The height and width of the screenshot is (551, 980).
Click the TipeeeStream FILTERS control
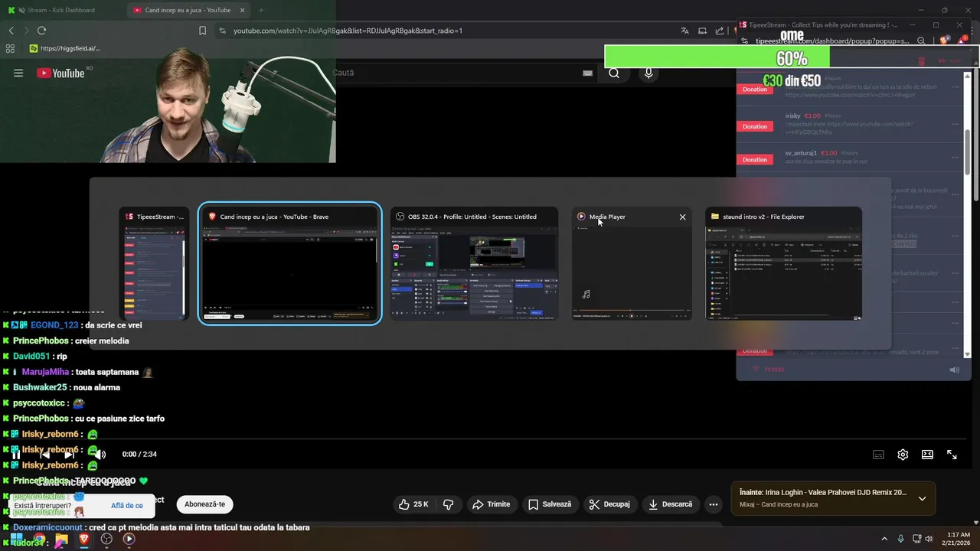point(769,370)
